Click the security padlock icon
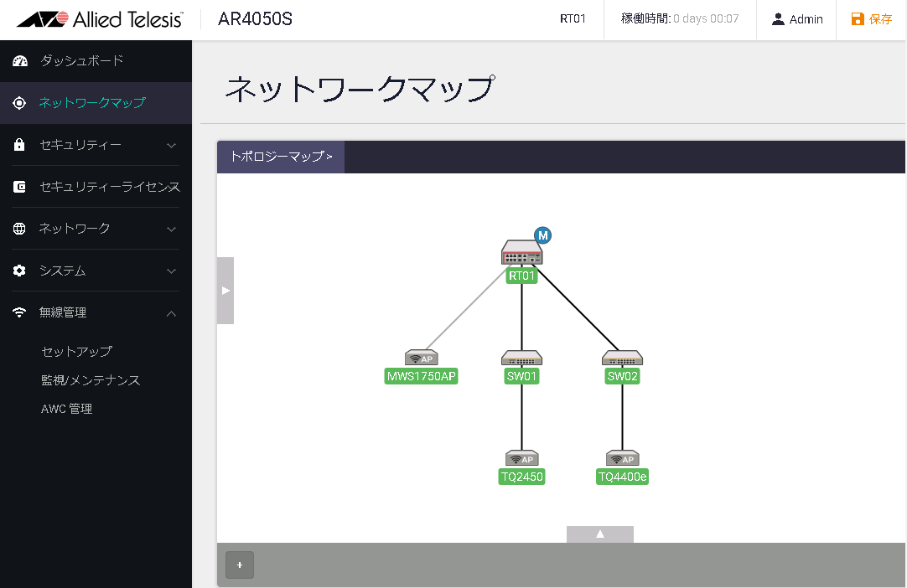The width and height of the screenshot is (907, 588). click(19, 145)
